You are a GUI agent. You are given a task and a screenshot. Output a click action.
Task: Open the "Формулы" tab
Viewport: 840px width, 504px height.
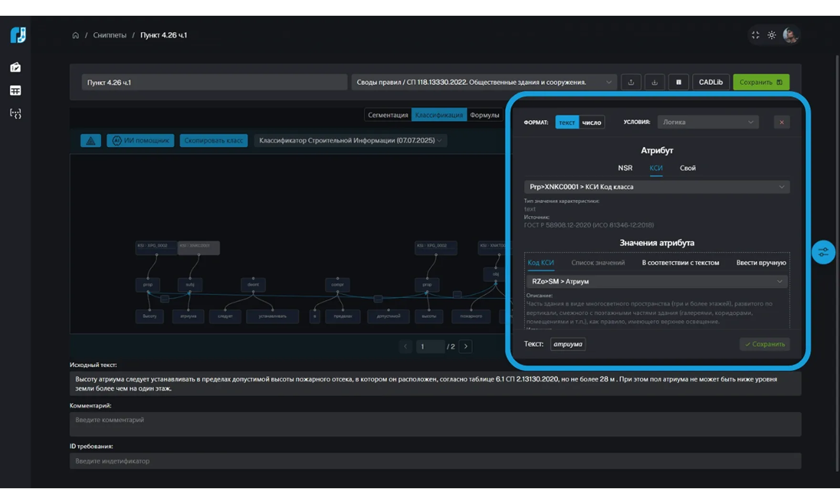(x=484, y=115)
